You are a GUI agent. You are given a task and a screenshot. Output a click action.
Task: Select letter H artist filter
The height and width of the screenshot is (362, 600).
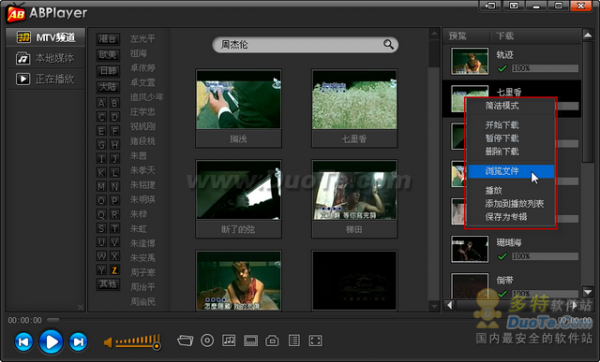[x=114, y=144]
